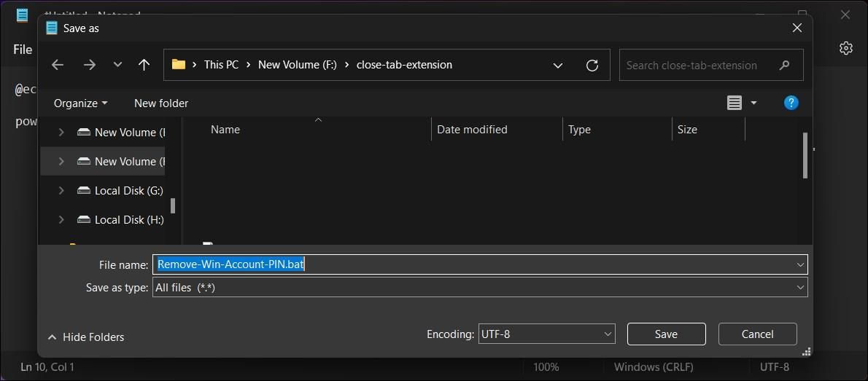Click the Save as dialog title icon
The image size is (868, 381).
coord(52,28)
